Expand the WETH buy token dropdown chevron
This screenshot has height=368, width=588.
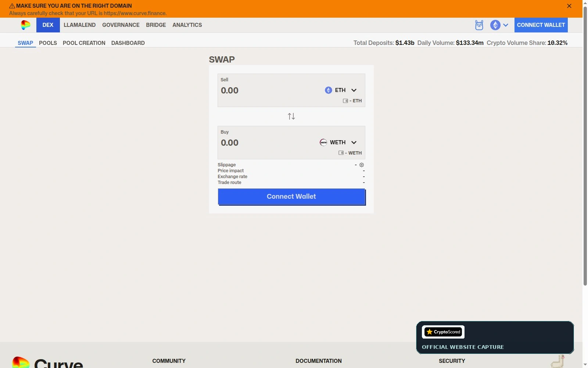354,142
